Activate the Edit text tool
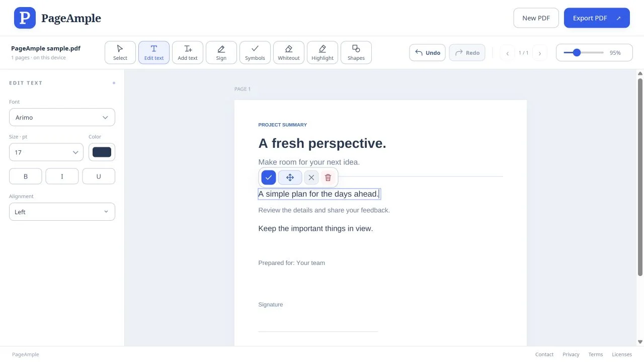 pyautogui.click(x=154, y=52)
